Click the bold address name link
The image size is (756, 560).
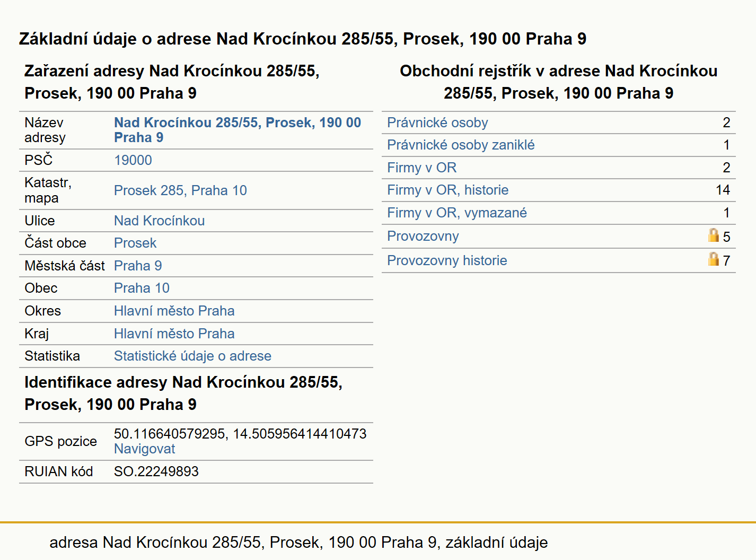[238, 130]
